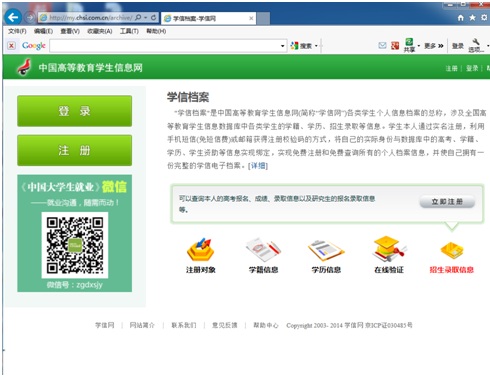
Task: Click the 学历信息 clipboard icon
Action: 326,250
